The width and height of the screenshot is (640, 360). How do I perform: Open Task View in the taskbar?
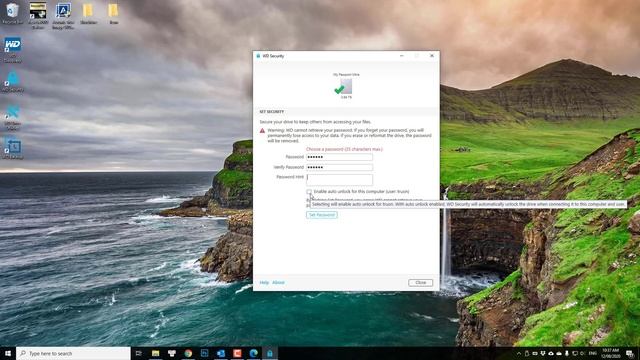point(138,353)
